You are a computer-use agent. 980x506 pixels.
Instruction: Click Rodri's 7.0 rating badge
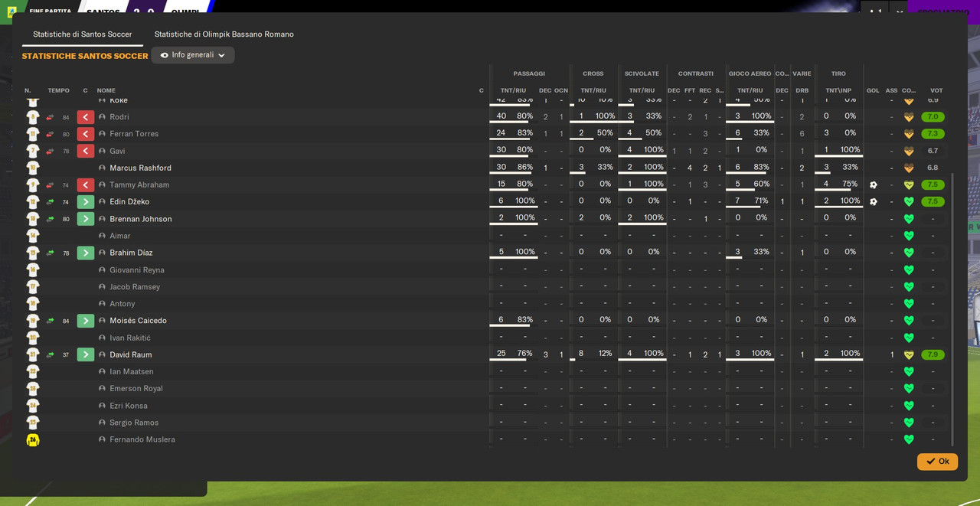[x=933, y=117]
